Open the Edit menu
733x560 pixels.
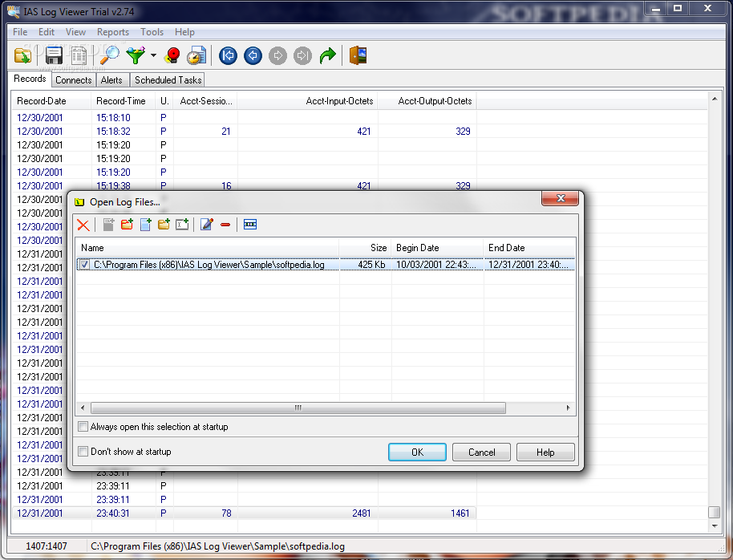pyautogui.click(x=47, y=32)
